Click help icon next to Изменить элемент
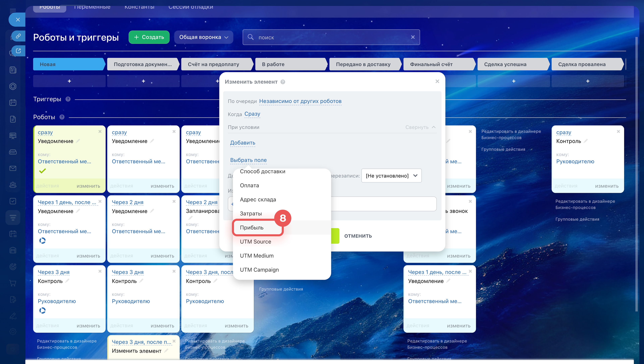This screenshot has height=364, width=644. pyautogui.click(x=283, y=82)
